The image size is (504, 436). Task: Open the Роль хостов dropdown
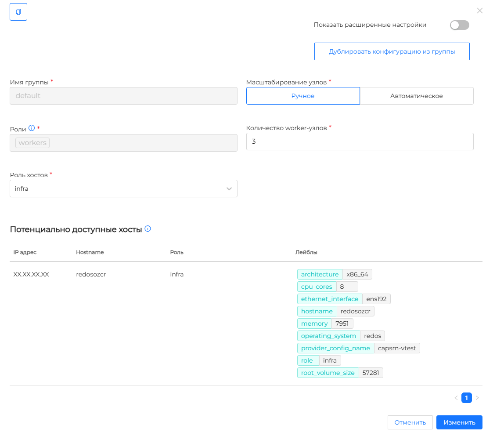123,189
